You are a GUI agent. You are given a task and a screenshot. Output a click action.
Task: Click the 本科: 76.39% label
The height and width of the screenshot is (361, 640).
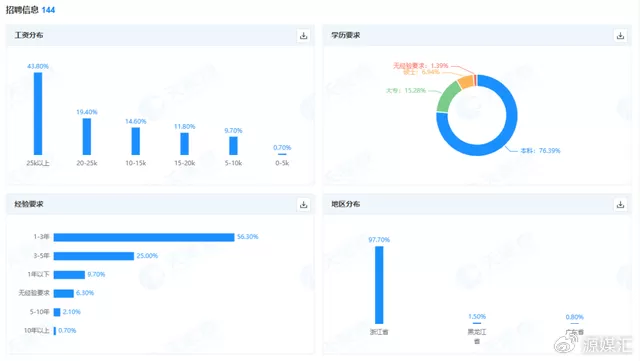540,151
